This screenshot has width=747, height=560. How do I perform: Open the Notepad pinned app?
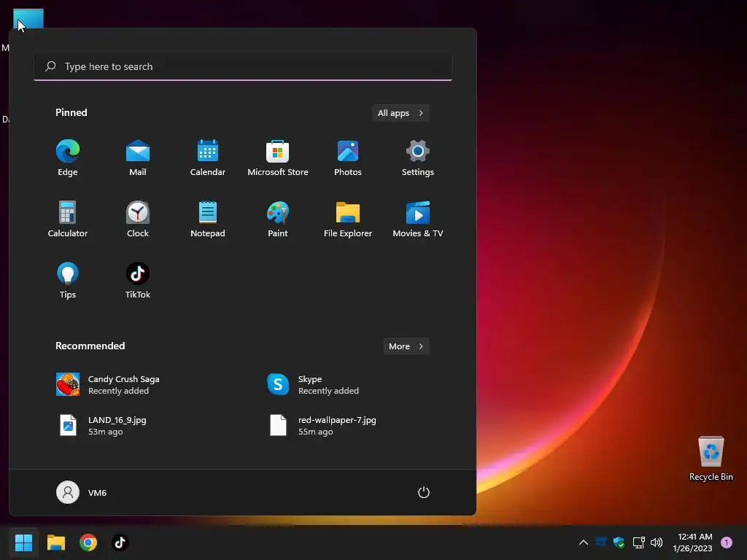(x=208, y=219)
